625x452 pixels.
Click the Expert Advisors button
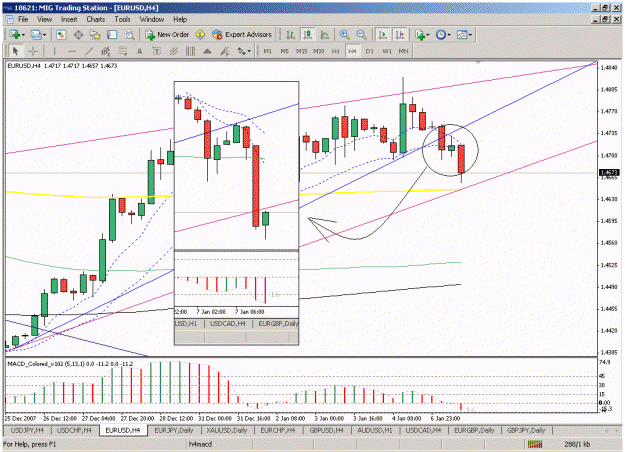[x=242, y=35]
